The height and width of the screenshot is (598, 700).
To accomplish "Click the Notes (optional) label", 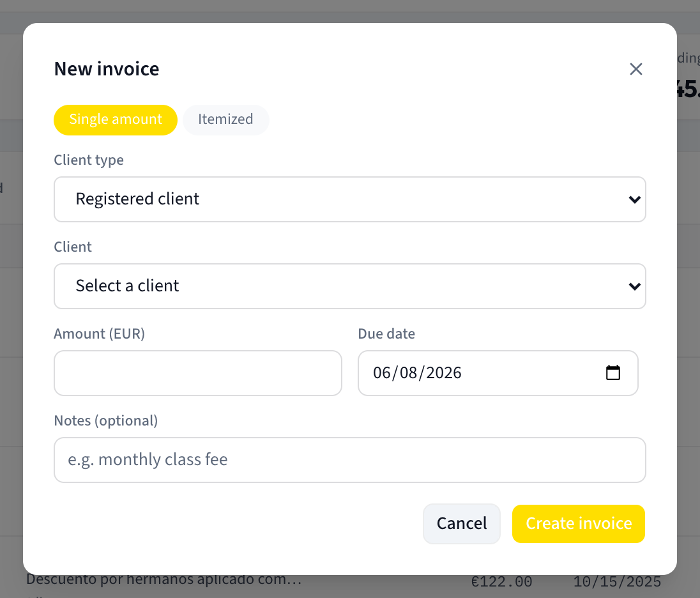I will coord(106,420).
